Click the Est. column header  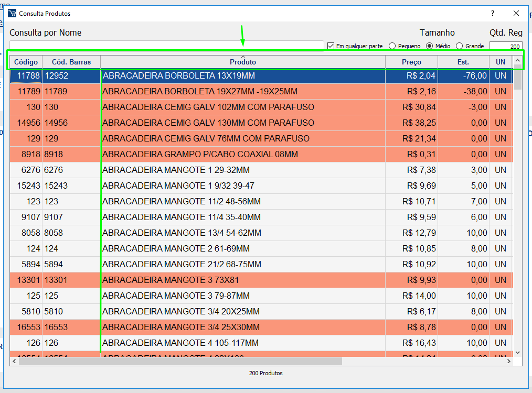[x=463, y=62]
